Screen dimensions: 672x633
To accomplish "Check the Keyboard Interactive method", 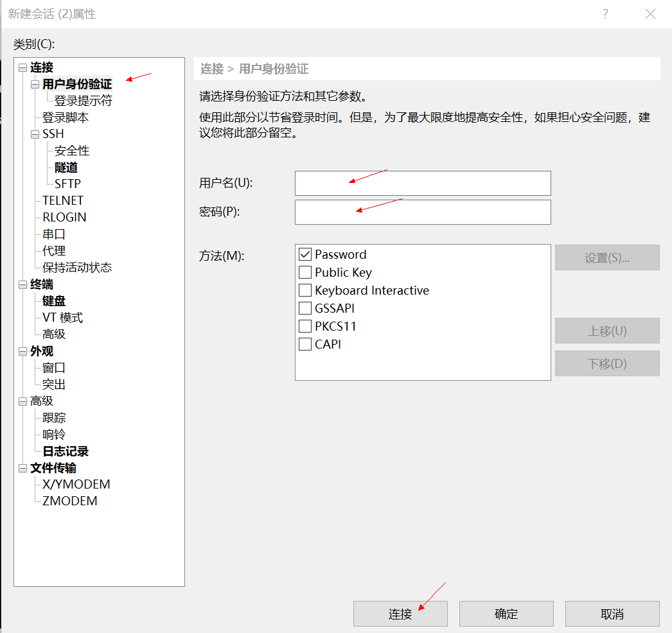I will pyautogui.click(x=305, y=290).
